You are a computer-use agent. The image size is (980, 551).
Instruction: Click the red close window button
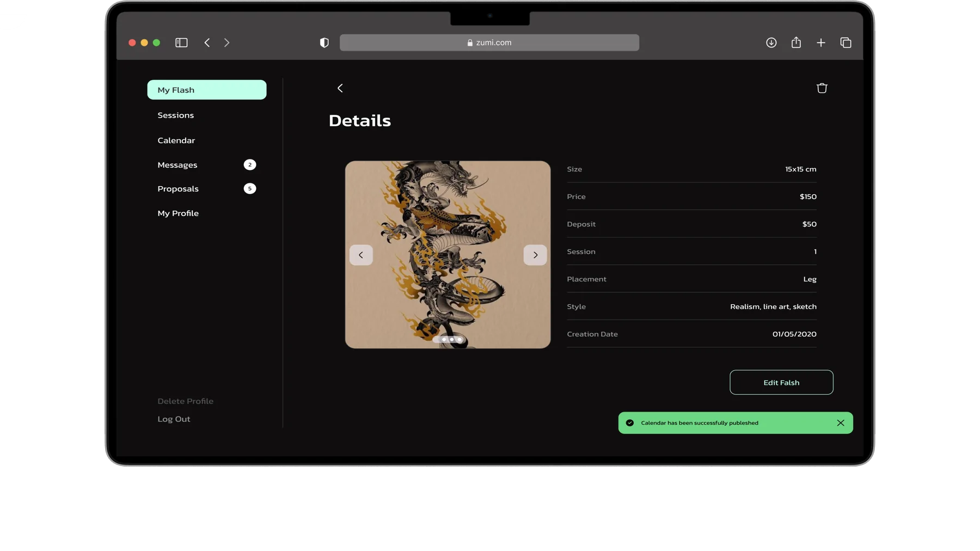[132, 42]
